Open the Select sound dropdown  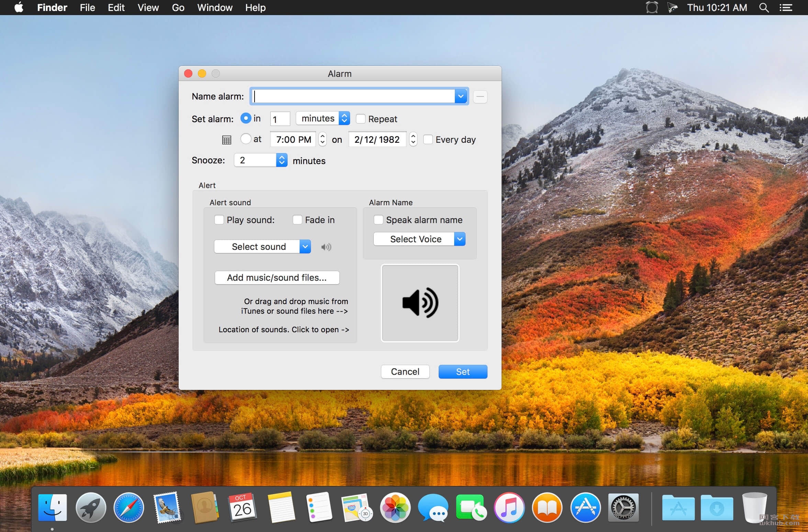click(262, 246)
